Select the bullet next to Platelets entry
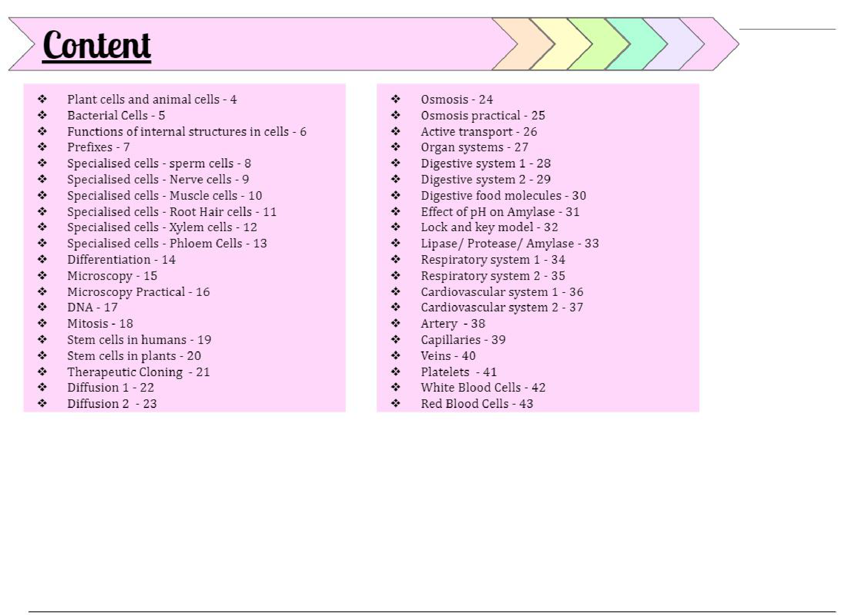The width and height of the screenshot is (868, 615). 396,372
